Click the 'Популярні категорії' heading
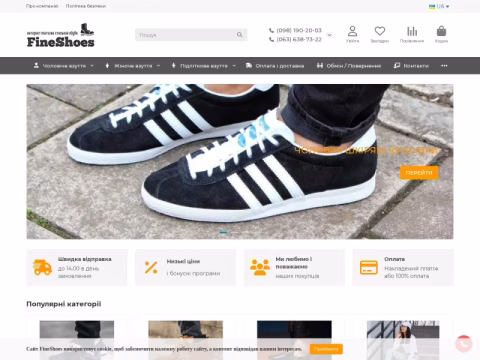This screenshot has height=360, width=480. pyautogui.click(x=64, y=304)
